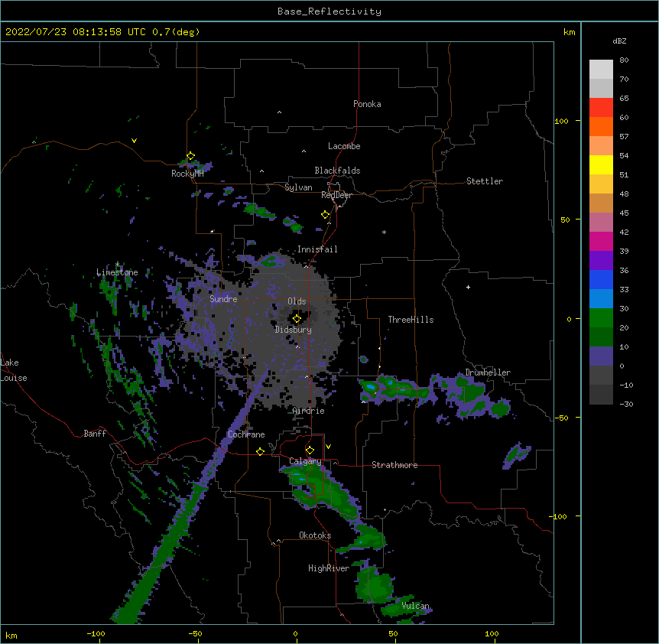Viewport: 659px width, 644px height.
Task: Pick the red 60-65 dBZ legend swatch
Action: point(601,107)
